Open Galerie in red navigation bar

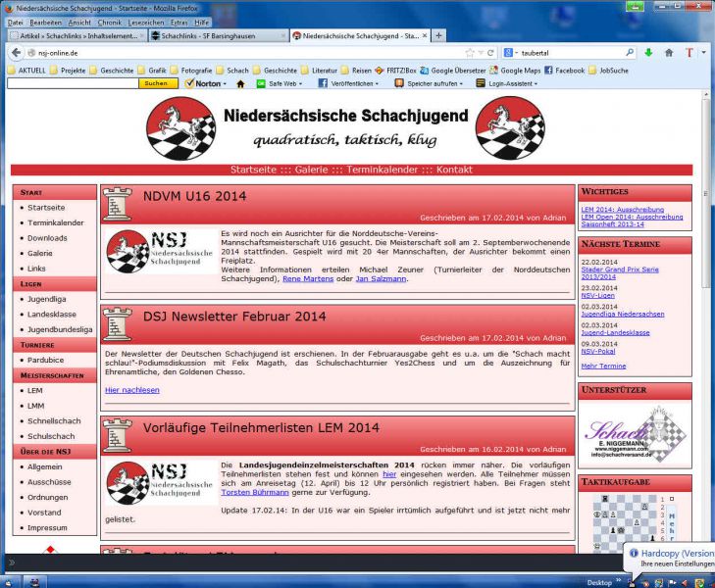pos(311,170)
